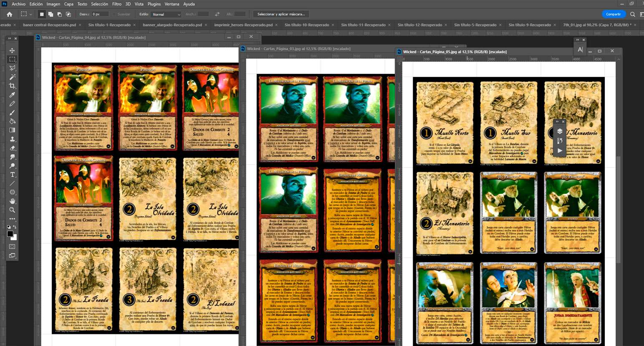Select the Move tool

pos(12,50)
